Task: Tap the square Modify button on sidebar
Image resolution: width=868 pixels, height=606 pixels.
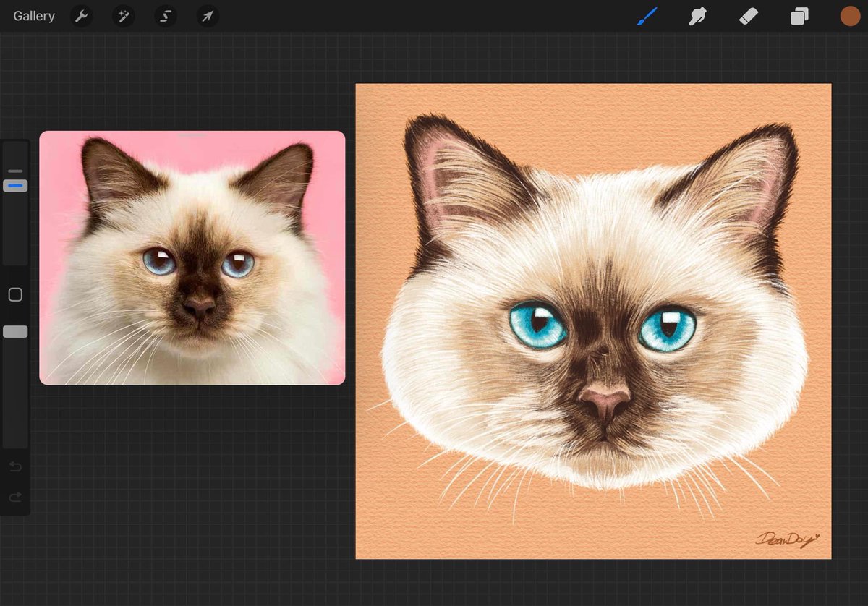Action: point(15,294)
